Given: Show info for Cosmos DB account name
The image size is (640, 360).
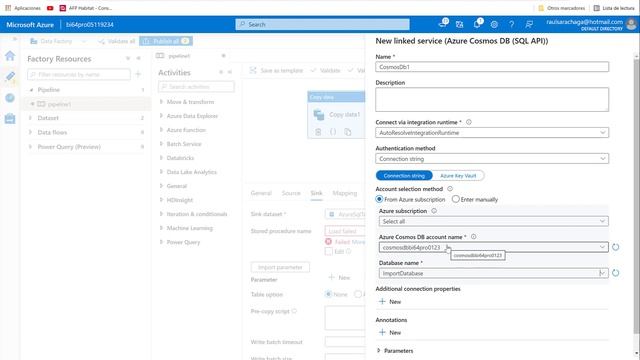Looking at the screenshot, I should pyautogui.click(x=473, y=237).
